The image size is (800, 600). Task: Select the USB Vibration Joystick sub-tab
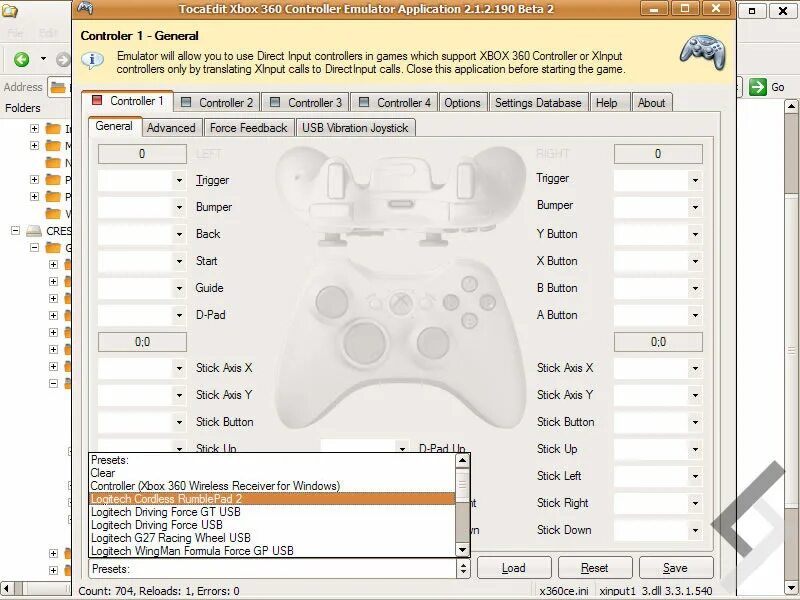tap(355, 128)
